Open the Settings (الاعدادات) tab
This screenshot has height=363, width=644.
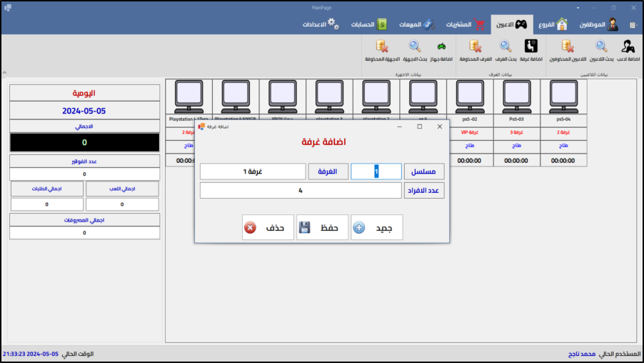[320, 24]
